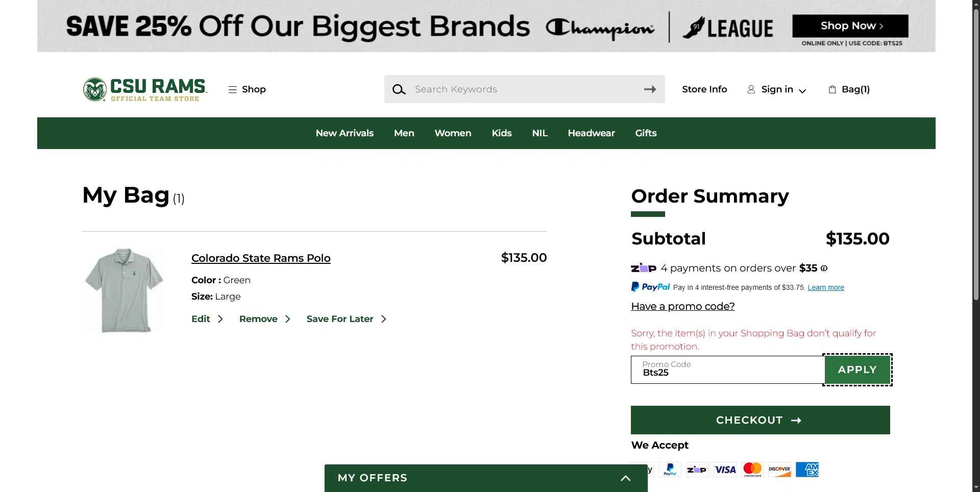Submit search with the arrow icon
The image size is (980, 492).
pyautogui.click(x=650, y=89)
